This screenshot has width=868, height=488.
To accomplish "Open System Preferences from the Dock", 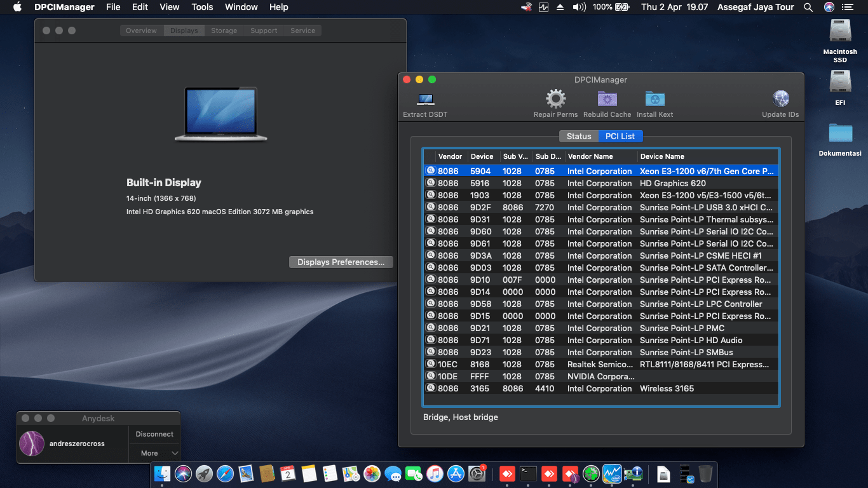I will [x=477, y=473].
